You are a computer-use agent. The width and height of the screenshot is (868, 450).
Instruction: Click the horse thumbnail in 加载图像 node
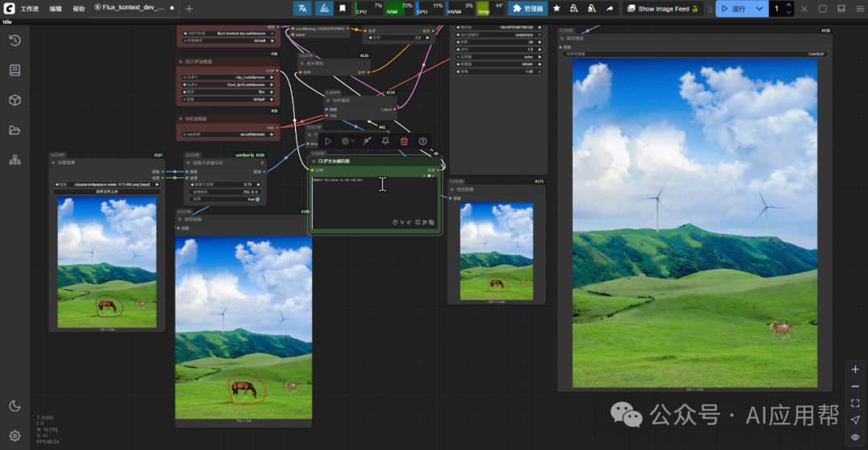coord(107,262)
